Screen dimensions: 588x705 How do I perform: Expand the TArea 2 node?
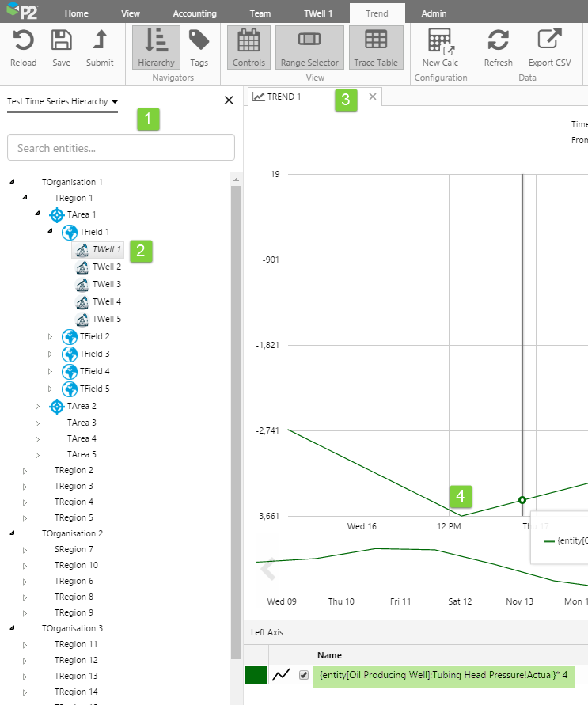coord(37,407)
